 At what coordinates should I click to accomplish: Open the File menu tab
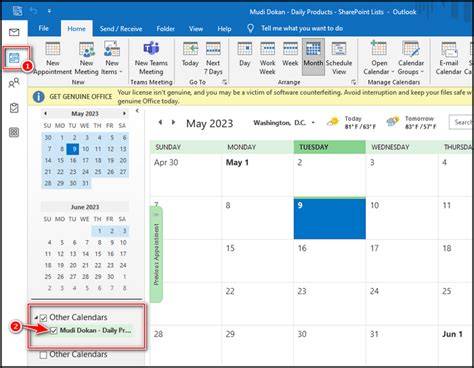click(44, 28)
